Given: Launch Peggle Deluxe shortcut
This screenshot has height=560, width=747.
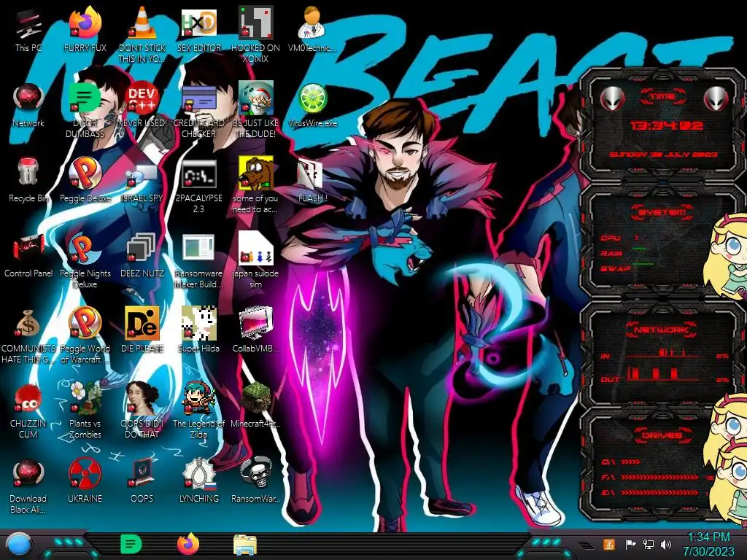Looking at the screenshot, I should pos(85,174).
